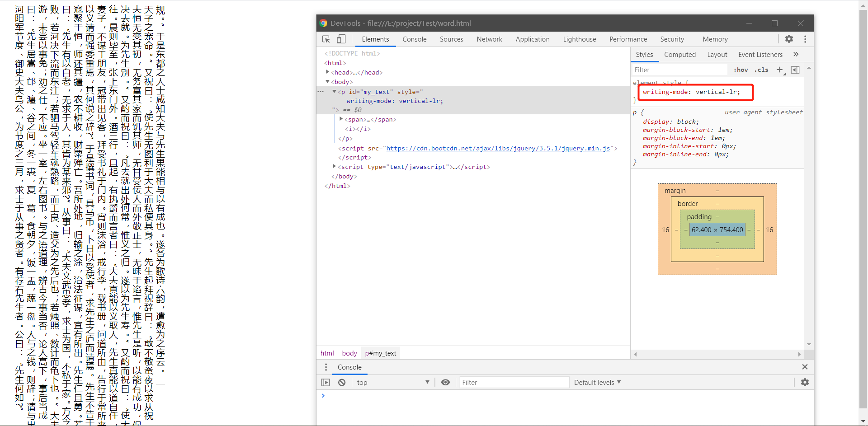Open the JavaScript context dropdown top
Screen dimensions: 868x426
(393, 383)
